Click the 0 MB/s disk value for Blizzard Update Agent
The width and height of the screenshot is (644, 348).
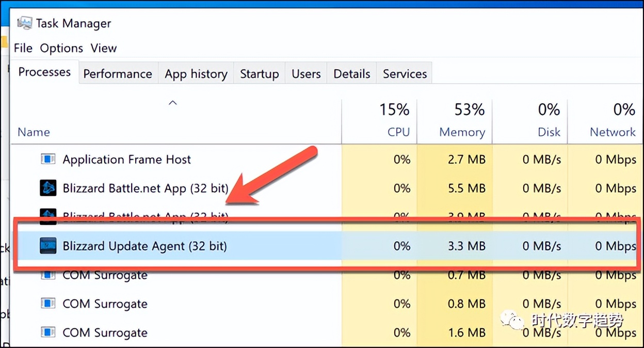(x=542, y=246)
